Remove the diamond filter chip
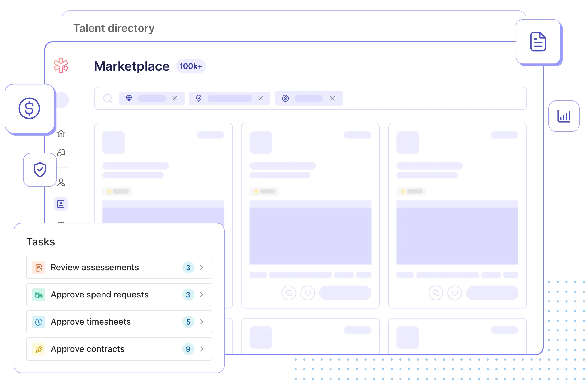The image size is (588, 383). pyautogui.click(x=175, y=98)
